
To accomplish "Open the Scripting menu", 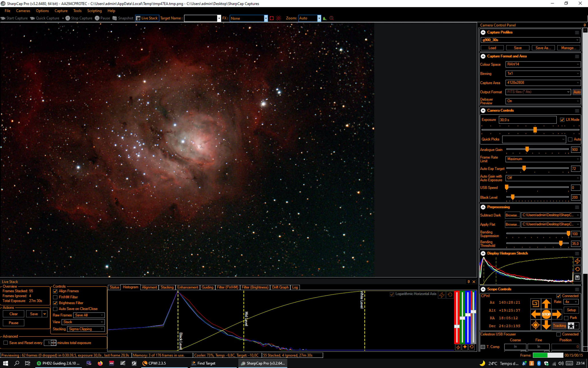I will [x=94, y=11].
